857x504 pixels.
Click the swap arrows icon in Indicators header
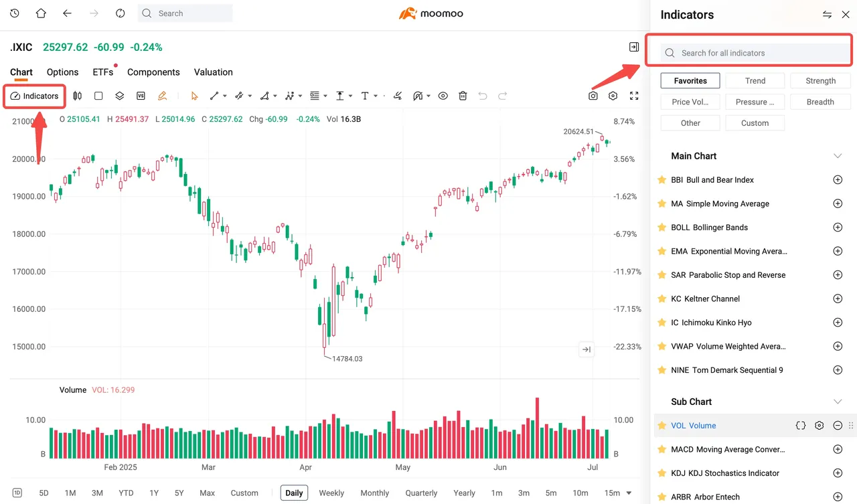pos(827,15)
